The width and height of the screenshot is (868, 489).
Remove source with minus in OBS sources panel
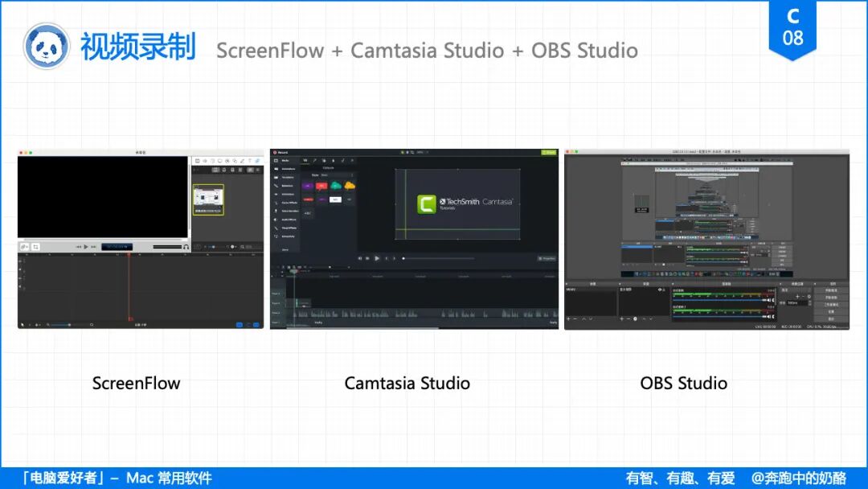coord(628,319)
